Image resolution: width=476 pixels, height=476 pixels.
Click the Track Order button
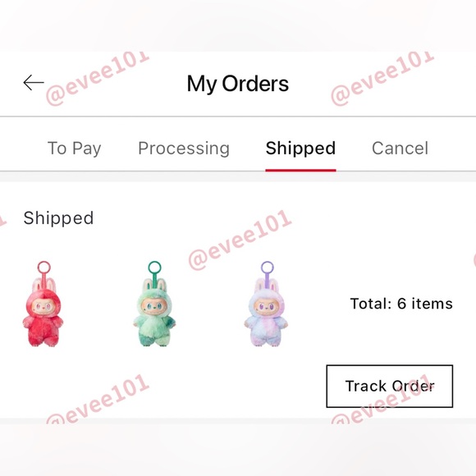tap(390, 387)
